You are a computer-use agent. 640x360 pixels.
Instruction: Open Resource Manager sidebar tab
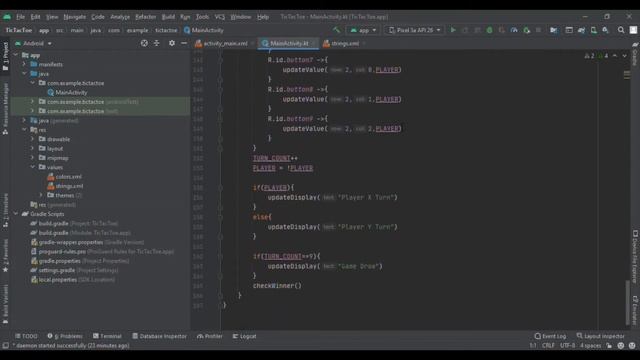click(5, 109)
